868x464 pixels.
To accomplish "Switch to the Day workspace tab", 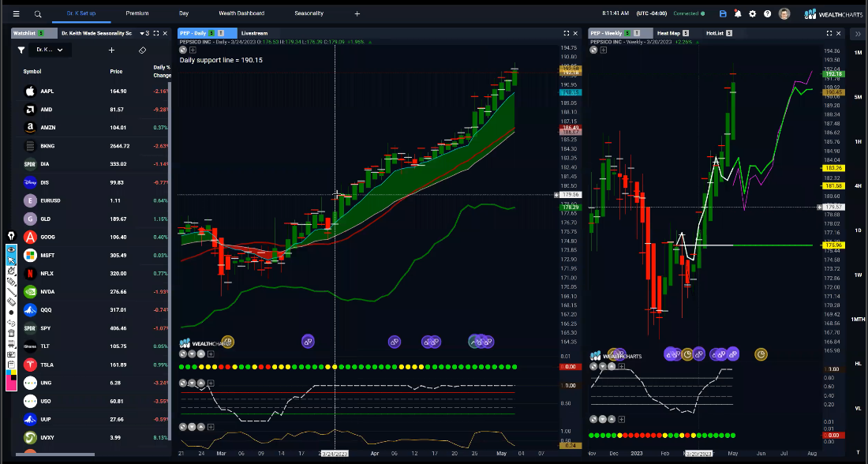I will (x=184, y=13).
